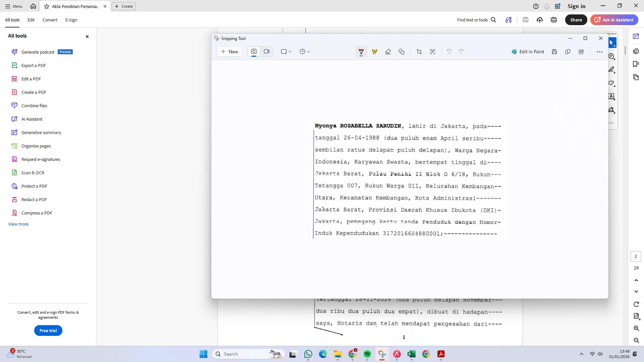Open the Bookmarks panel in Acrobat
The width and height of the screenshot is (644, 362).
(x=636, y=64)
